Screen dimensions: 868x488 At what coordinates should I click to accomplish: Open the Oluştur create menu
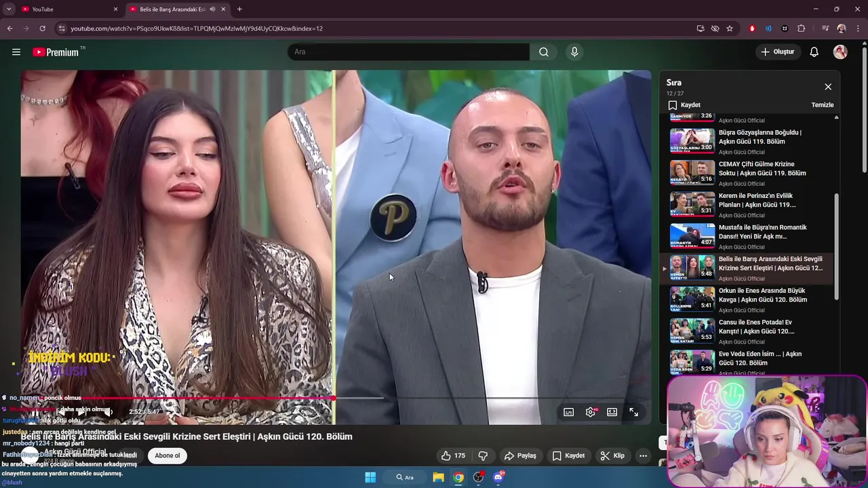pyautogui.click(x=777, y=52)
